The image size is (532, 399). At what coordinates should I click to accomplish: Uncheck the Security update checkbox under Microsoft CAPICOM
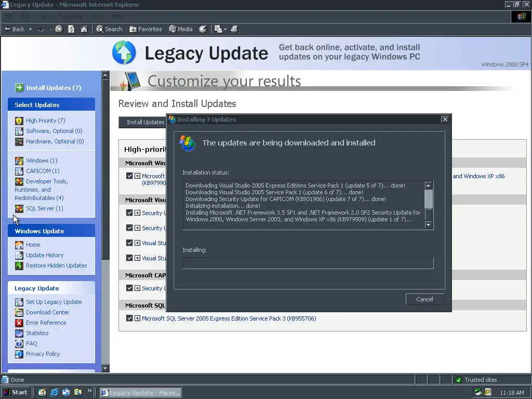129,288
